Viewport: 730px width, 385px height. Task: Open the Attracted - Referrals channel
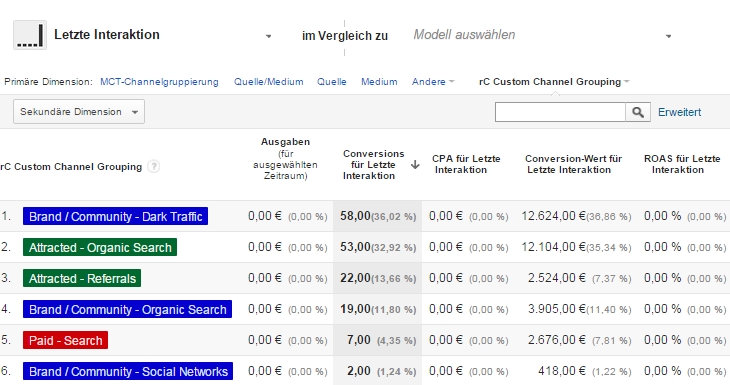(82, 278)
